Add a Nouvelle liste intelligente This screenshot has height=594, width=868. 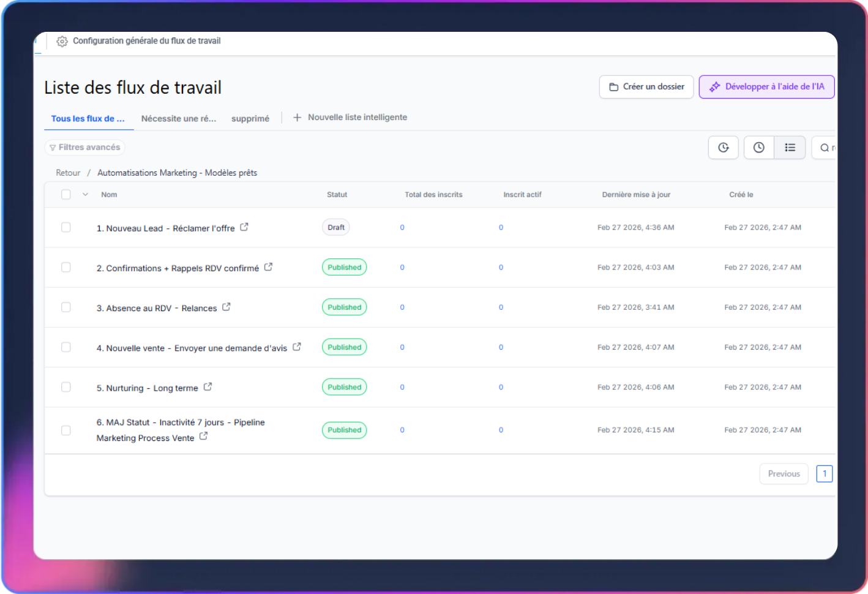pos(350,118)
